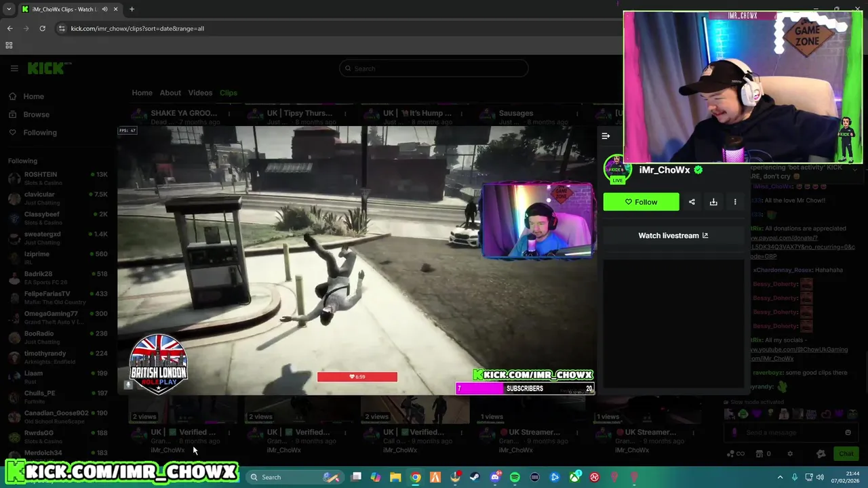The image size is (868, 488).
Task: Open Following in the left sidebar
Action: 40,132
